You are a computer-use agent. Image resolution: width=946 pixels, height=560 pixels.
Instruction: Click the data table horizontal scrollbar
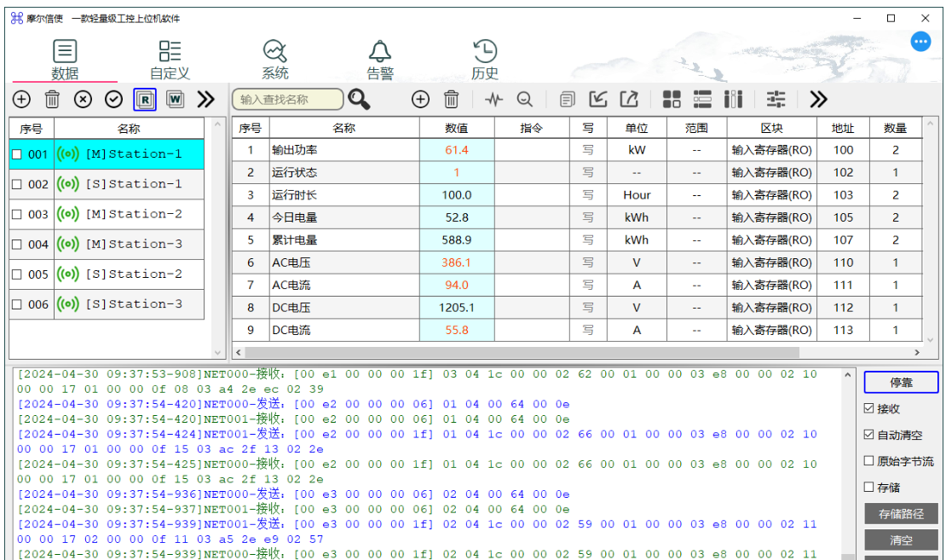pyautogui.click(x=522, y=352)
